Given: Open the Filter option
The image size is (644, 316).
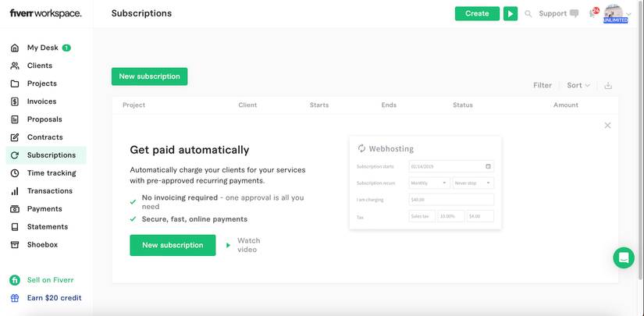Looking at the screenshot, I should [x=543, y=85].
